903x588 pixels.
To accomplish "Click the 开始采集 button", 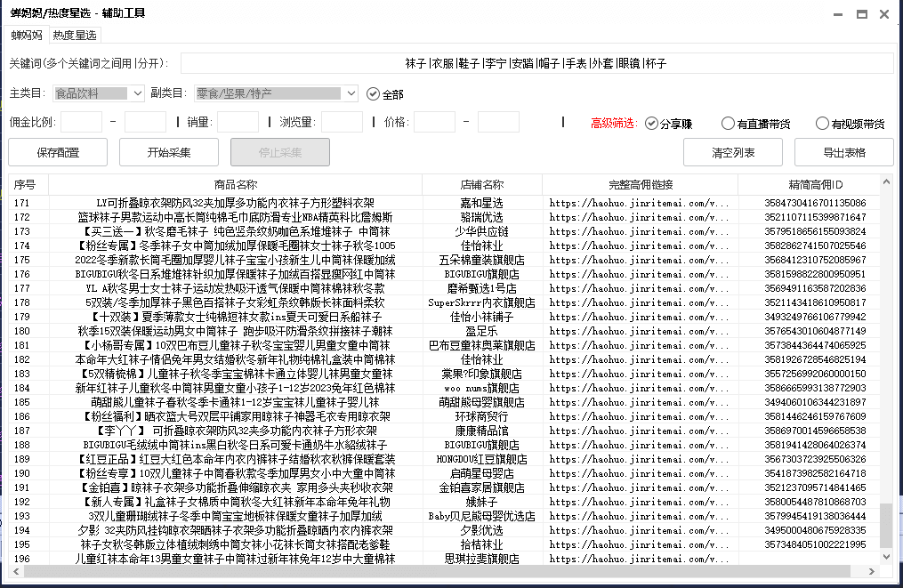I will [x=169, y=153].
